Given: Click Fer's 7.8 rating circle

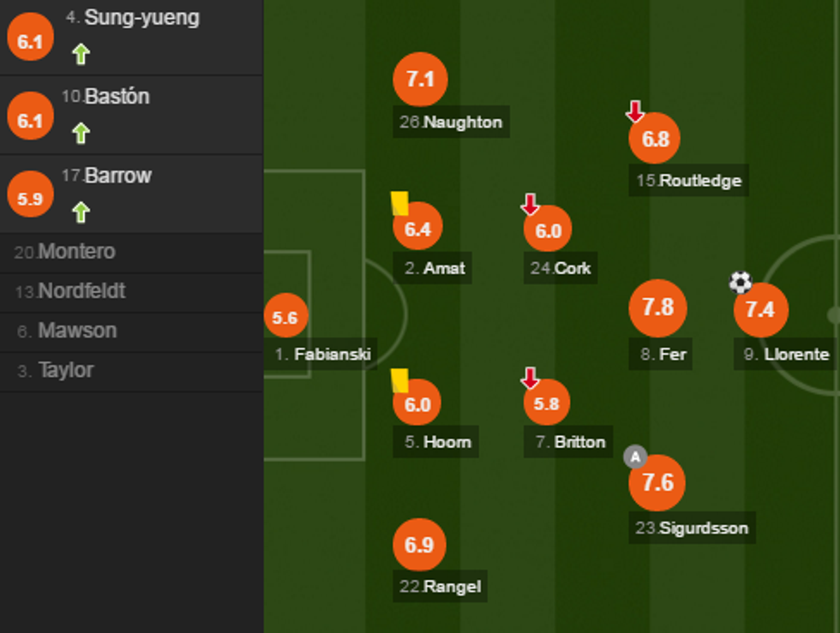Looking at the screenshot, I should 657,308.
